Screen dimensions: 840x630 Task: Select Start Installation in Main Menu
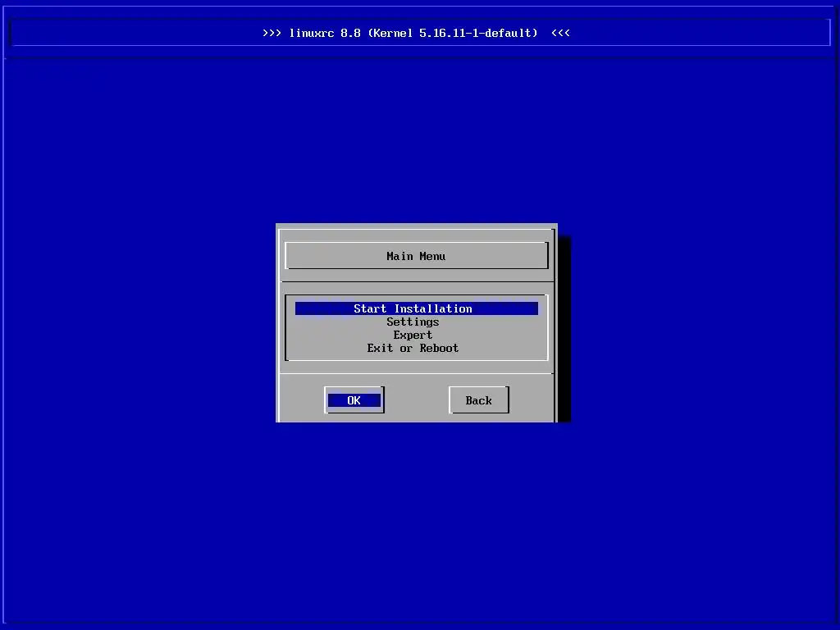click(x=416, y=308)
